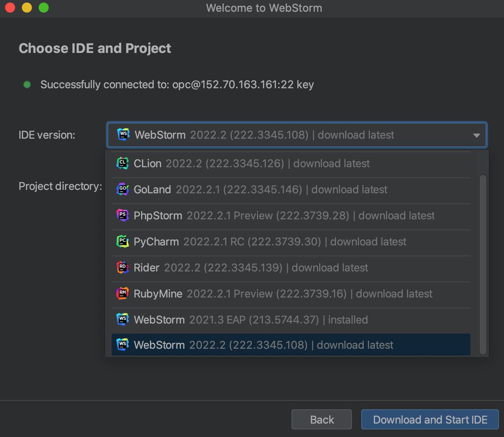Click Download and Start IDE
Viewport: 504px width, 437px height.
[x=430, y=419]
